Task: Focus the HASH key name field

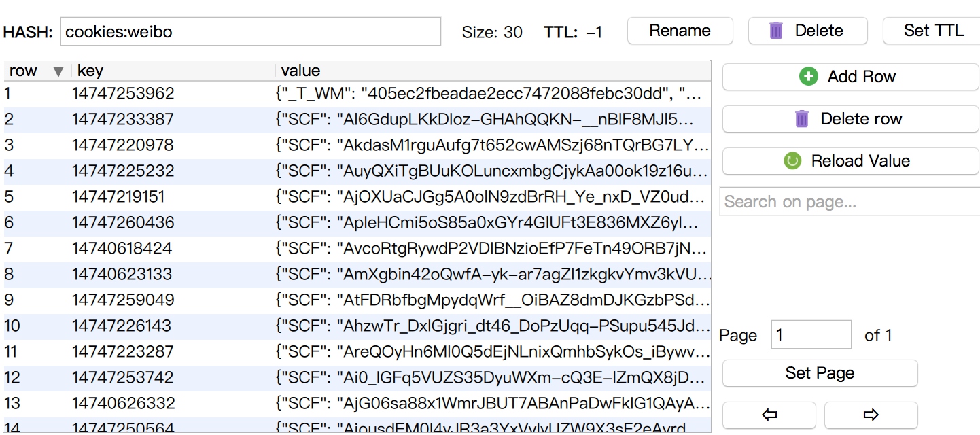Action: (251, 31)
